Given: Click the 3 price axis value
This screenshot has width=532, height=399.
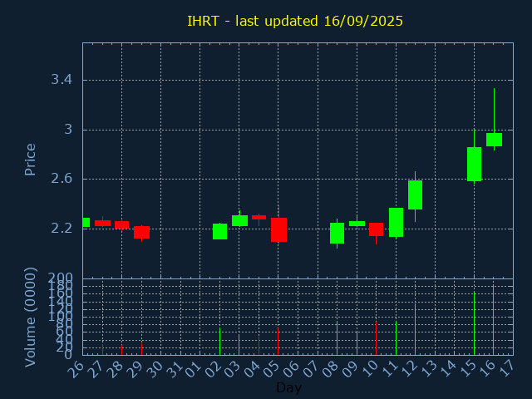Looking at the screenshot, I should click(x=68, y=130).
